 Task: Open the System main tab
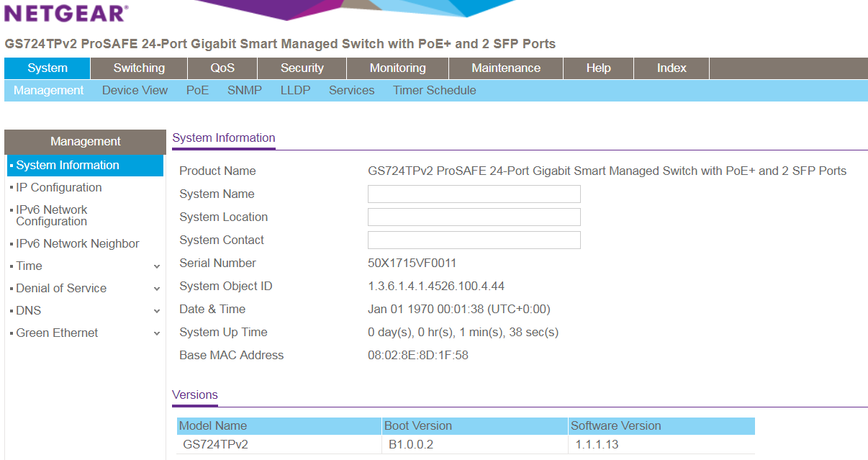tap(48, 68)
